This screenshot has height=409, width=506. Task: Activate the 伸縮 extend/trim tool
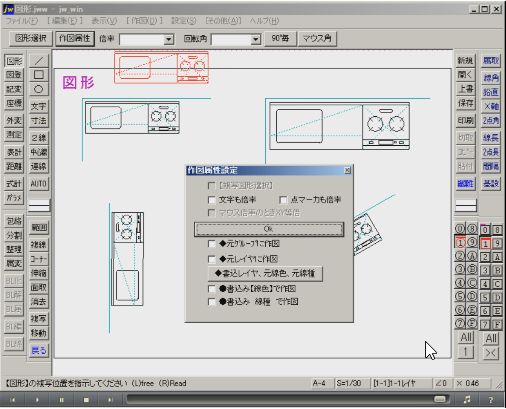pos(39,273)
